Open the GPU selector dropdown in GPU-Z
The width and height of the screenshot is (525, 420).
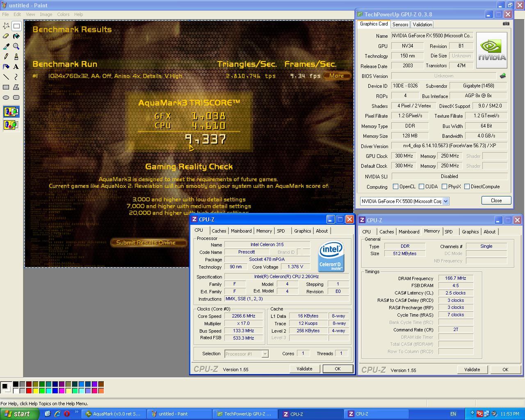[x=445, y=201]
